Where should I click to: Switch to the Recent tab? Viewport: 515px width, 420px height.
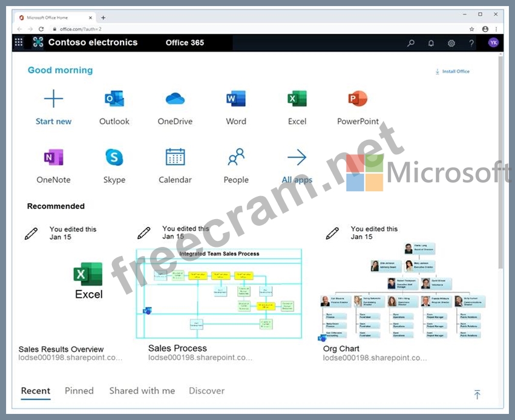tap(36, 391)
